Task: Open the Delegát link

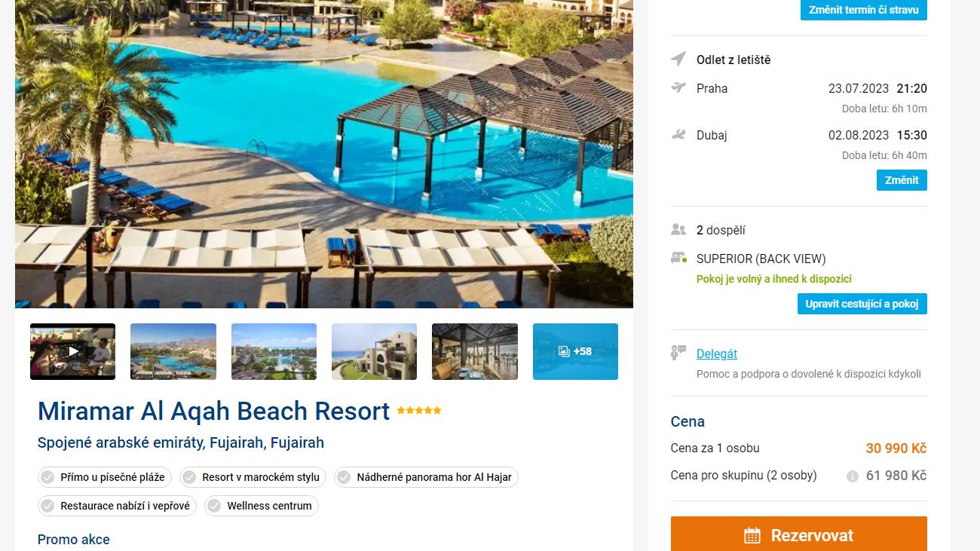Action: pos(717,354)
